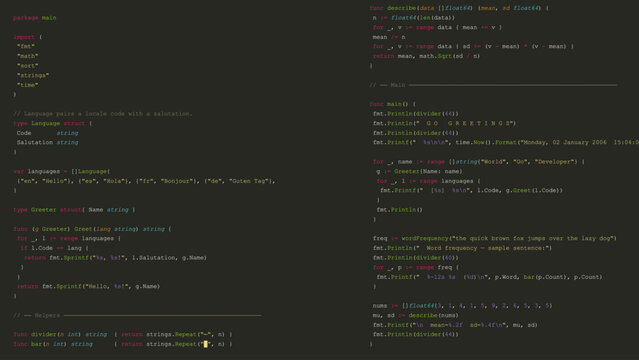The image size is (639, 360).
Task: Select the "fmt" import entry
Action: pyautogui.click(x=26, y=46)
